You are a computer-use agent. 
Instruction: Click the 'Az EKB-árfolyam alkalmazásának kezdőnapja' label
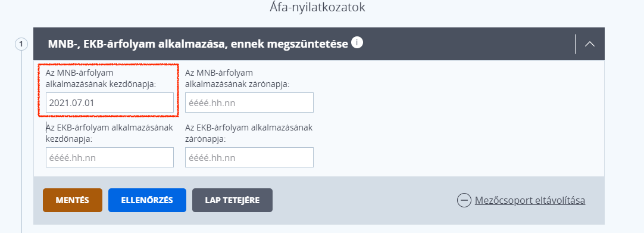point(110,133)
